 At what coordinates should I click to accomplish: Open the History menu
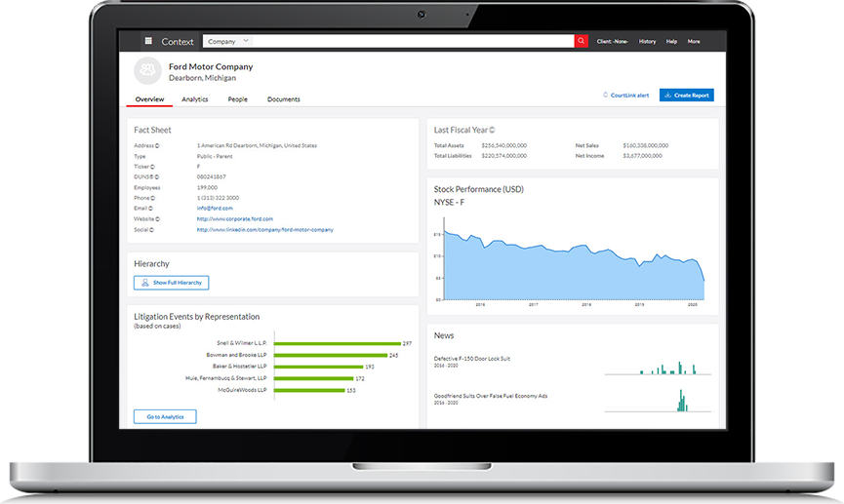tap(647, 41)
